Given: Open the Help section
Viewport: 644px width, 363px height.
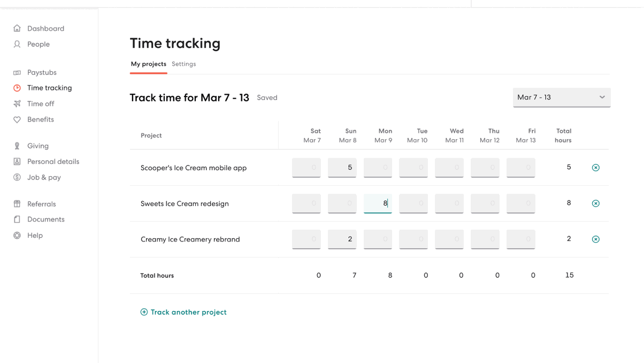Looking at the screenshot, I should (x=34, y=235).
